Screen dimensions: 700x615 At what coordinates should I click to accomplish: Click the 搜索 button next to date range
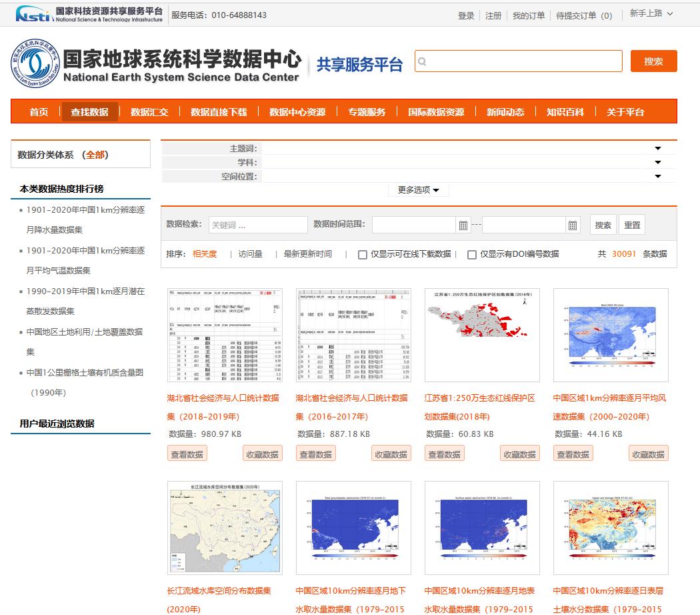coord(603,225)
